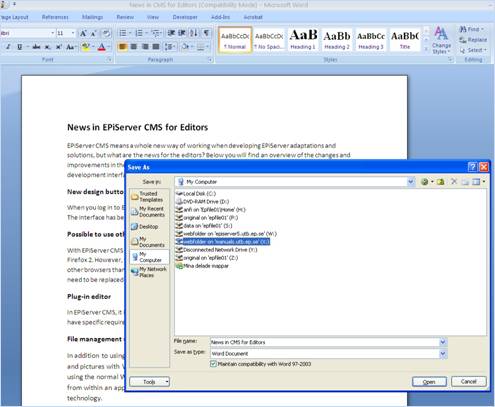Switch to the References tab

pyautogui.click(x=55, y=17)
